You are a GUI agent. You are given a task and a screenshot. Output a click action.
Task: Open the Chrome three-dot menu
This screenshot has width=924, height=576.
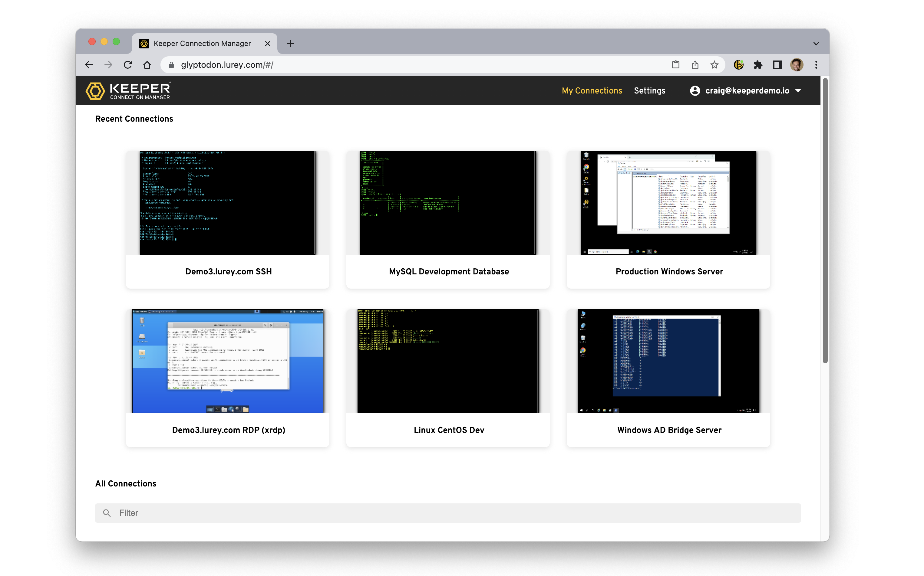point(816,65)
